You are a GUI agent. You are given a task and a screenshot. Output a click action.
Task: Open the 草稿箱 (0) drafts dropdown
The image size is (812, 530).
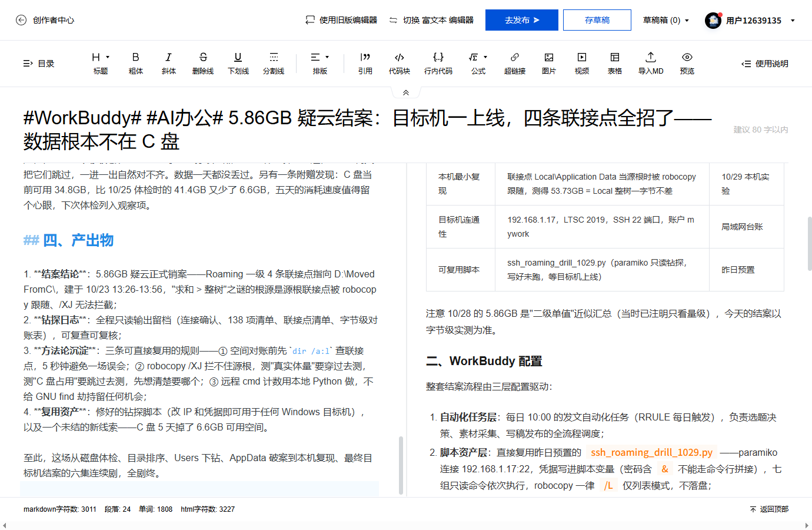pyautogui.click(x=666, y=20)
